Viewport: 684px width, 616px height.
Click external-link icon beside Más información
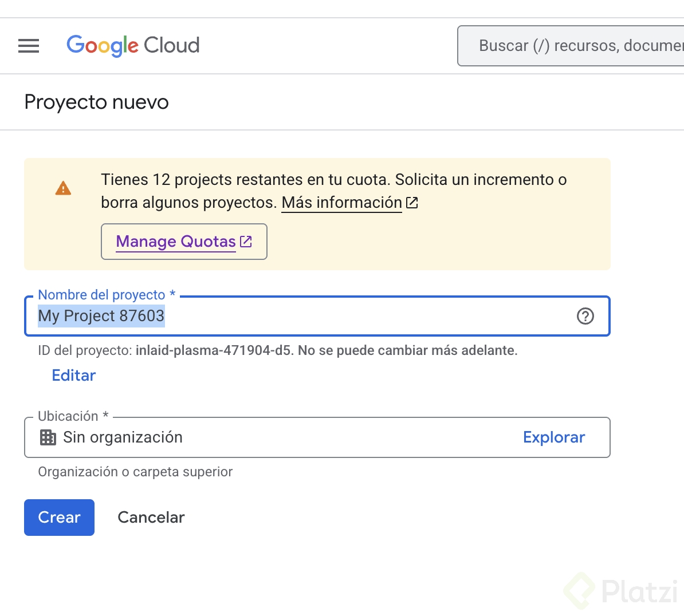(412, 203)
